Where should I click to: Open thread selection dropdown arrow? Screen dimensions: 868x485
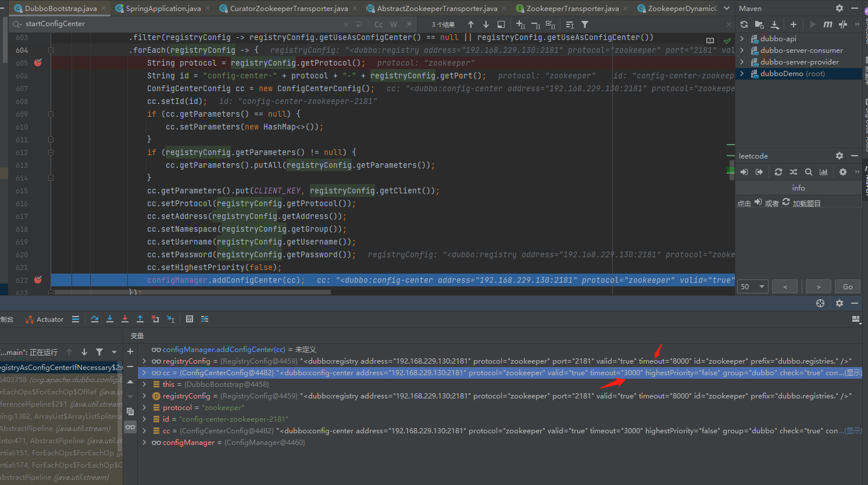point(114,352)
